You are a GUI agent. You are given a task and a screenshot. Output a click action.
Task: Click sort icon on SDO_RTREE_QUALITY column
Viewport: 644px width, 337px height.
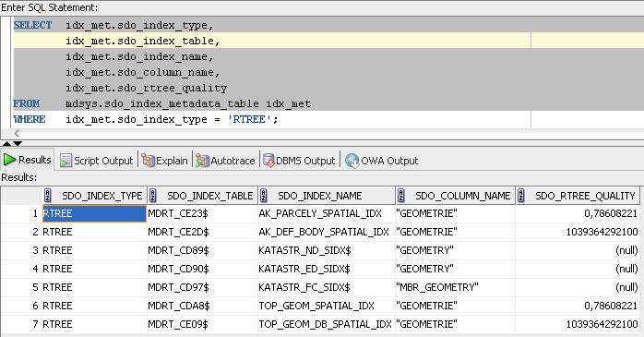520,196
